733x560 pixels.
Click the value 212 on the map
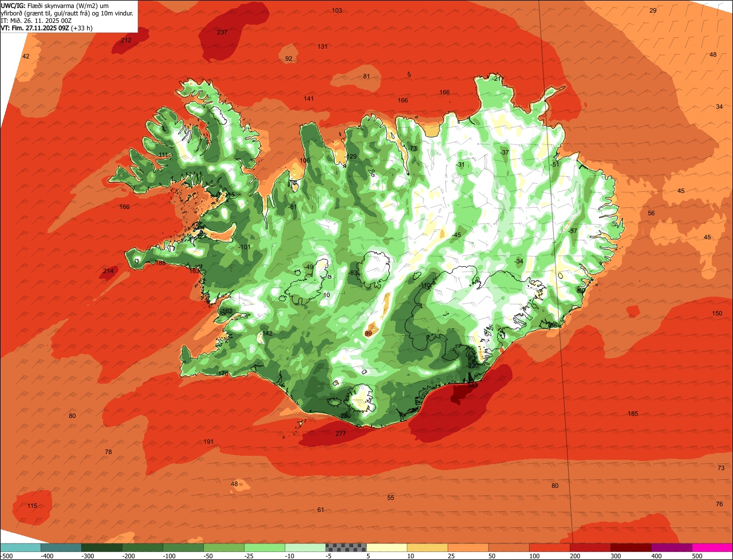click(126, 40)
